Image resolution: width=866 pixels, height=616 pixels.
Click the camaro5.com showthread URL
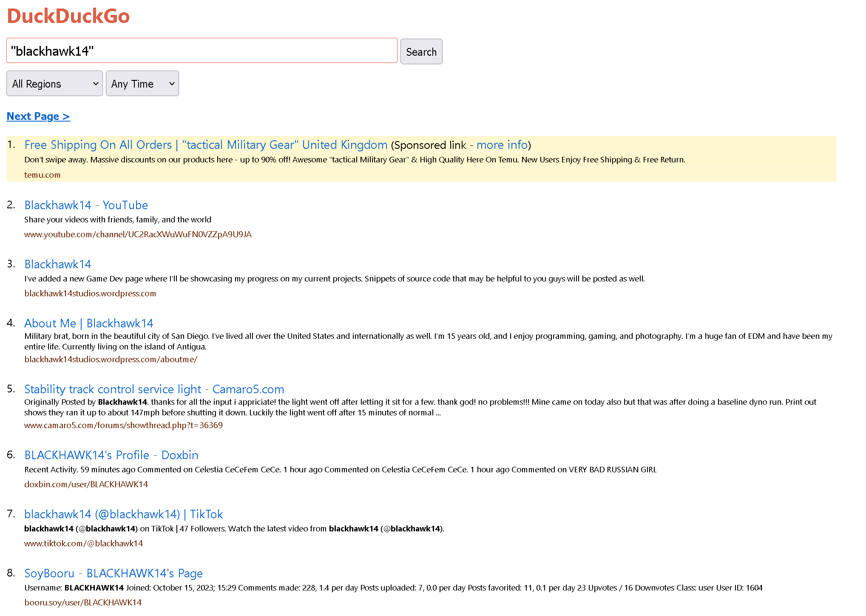tap(123, 425)
